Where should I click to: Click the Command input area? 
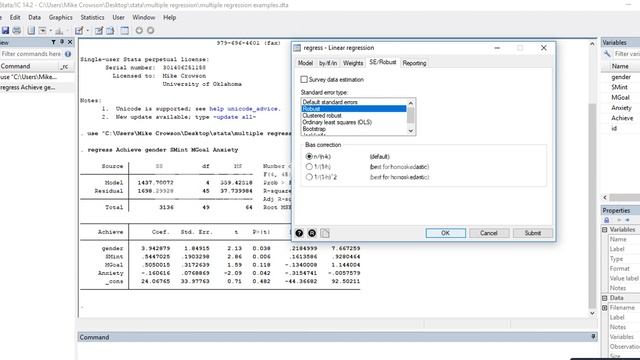pyautogui.click(x=337, y=351)
